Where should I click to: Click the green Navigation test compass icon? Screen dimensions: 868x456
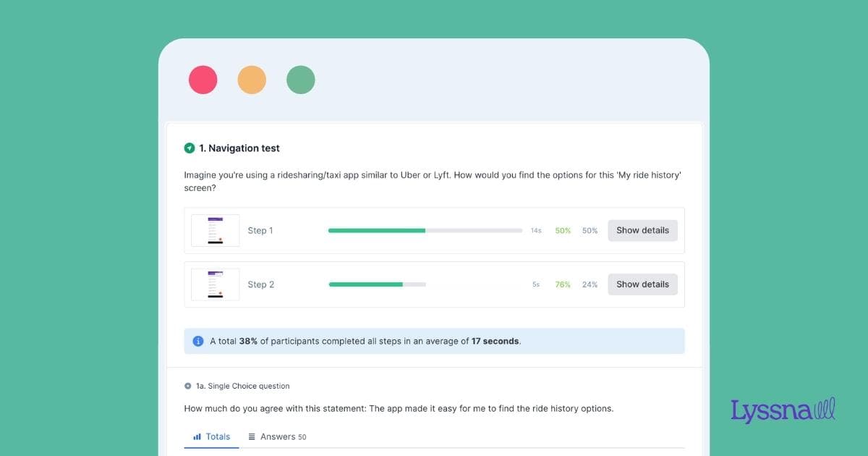coord(190,148)
